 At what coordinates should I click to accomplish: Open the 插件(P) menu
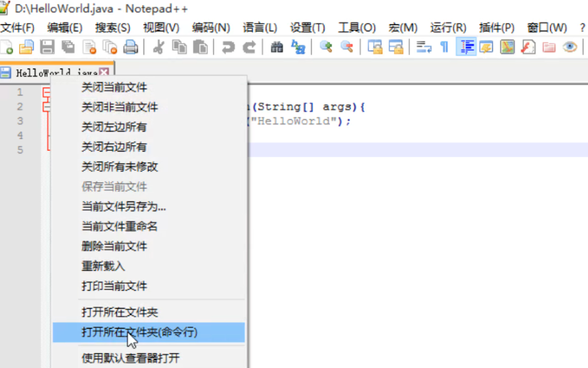coord(497,28)
